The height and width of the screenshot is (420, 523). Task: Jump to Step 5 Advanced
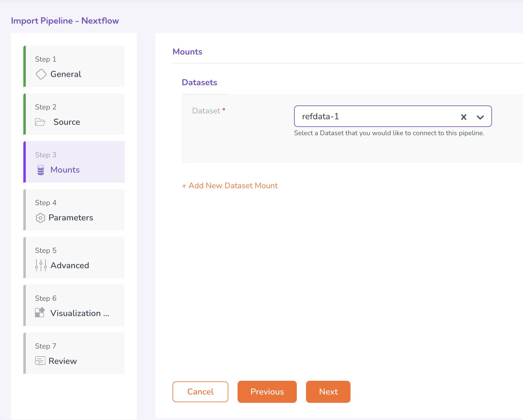click(x=74, y=258)
